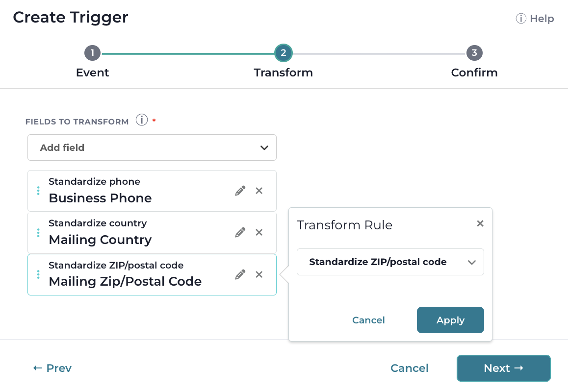Viewport: 568px width, 392px height.
Task: Edit the Mailing Country transform rule
Action: click(240, 232)
